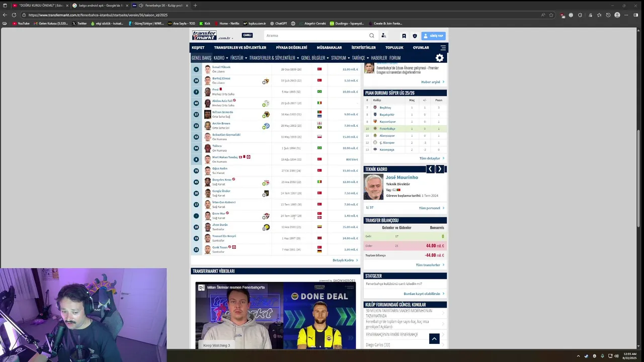Click the Kayserispor club crest
Image resolution: width=644 pixels, height=362 pixels.
[x=375, y=122]
